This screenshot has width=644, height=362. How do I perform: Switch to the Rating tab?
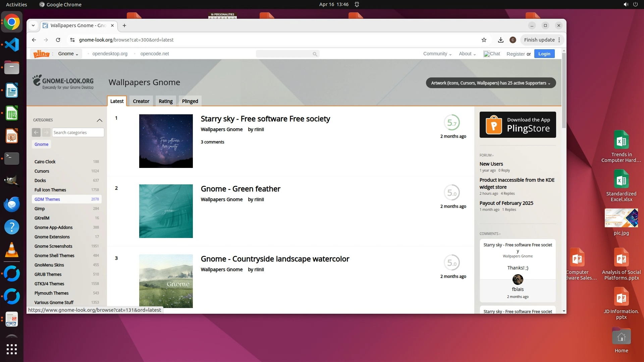[x=165, y=101]
